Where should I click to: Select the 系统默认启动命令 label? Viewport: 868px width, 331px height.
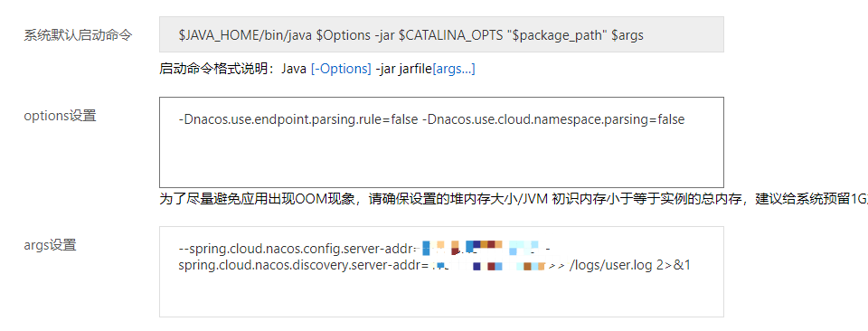pyautogui.click(x=78, y=35)
